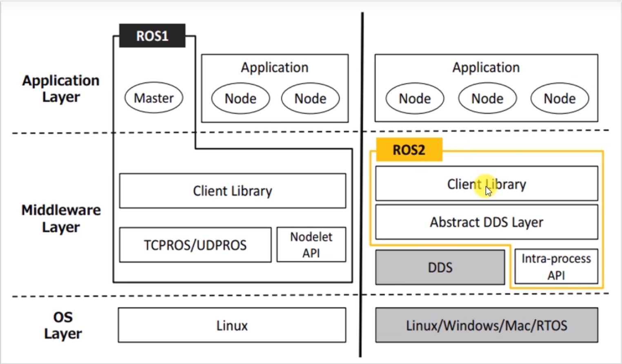Click the Application title in ROS1 diagram
Screen dimensions: 622x364
(274, 67)
